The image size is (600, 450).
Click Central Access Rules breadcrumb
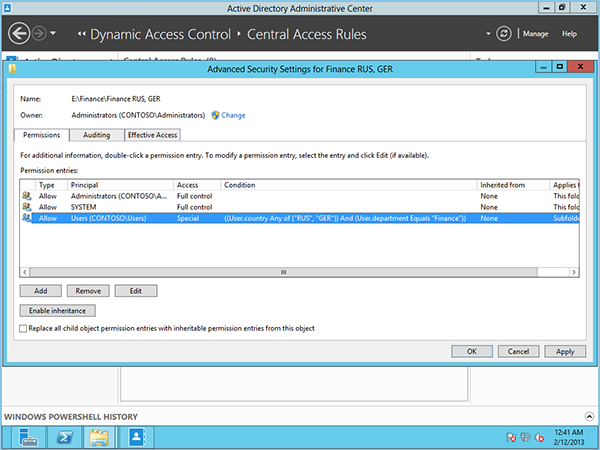[307, 34]
